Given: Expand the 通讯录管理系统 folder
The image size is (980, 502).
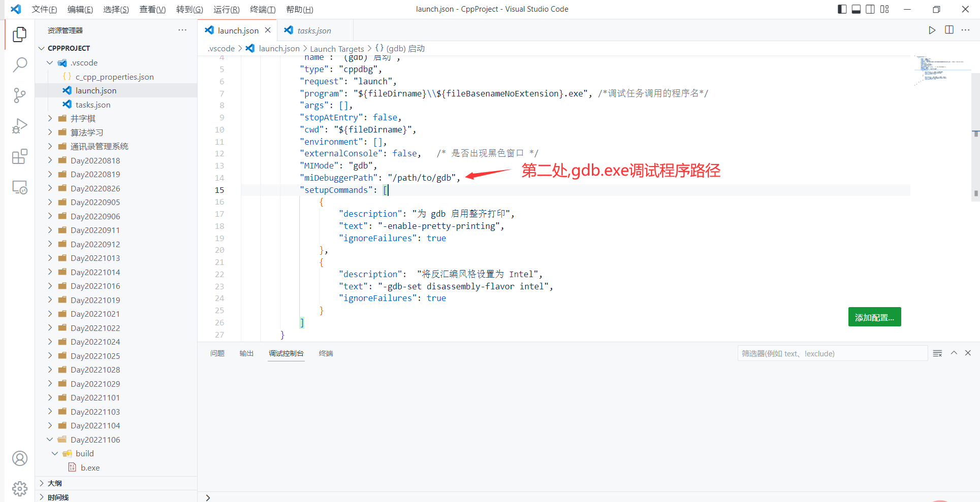Looking at the screenshot, I should pyautogui.click(x=50, y=146).
